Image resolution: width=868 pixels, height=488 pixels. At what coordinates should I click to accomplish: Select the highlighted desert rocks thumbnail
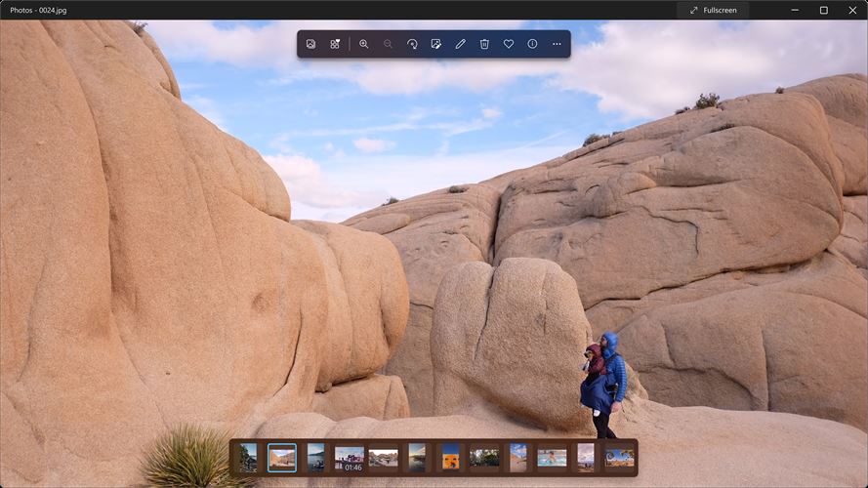(282, 458)
